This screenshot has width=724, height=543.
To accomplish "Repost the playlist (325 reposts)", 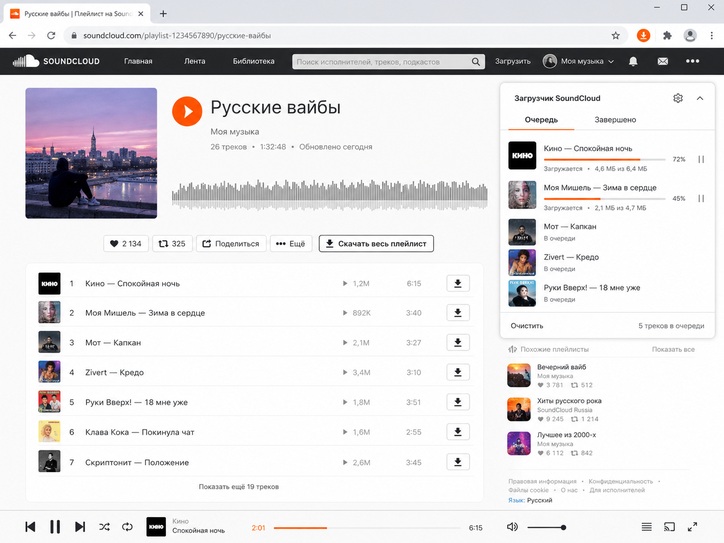I will [172, 243].
